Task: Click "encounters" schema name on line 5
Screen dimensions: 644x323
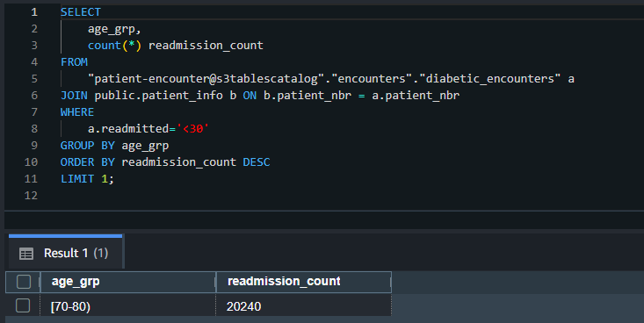Action: point(372,78)
